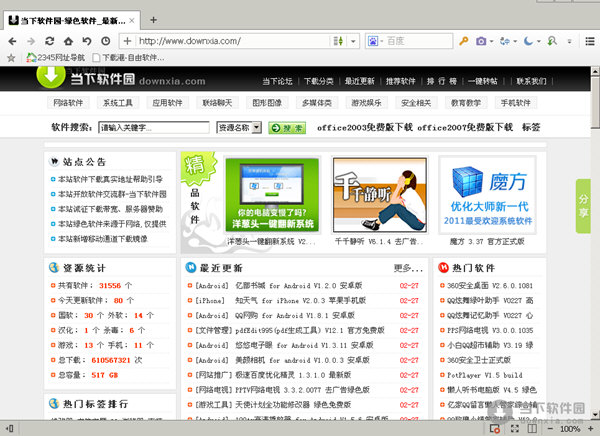600x436 pixels.
Task: Select the 手机软件 category tab
Action: point(516,103)
